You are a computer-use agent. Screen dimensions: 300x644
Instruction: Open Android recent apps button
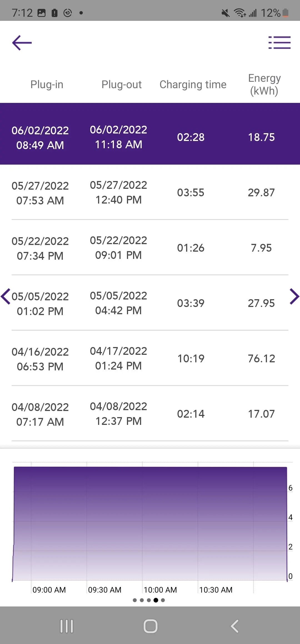(67, 626)
